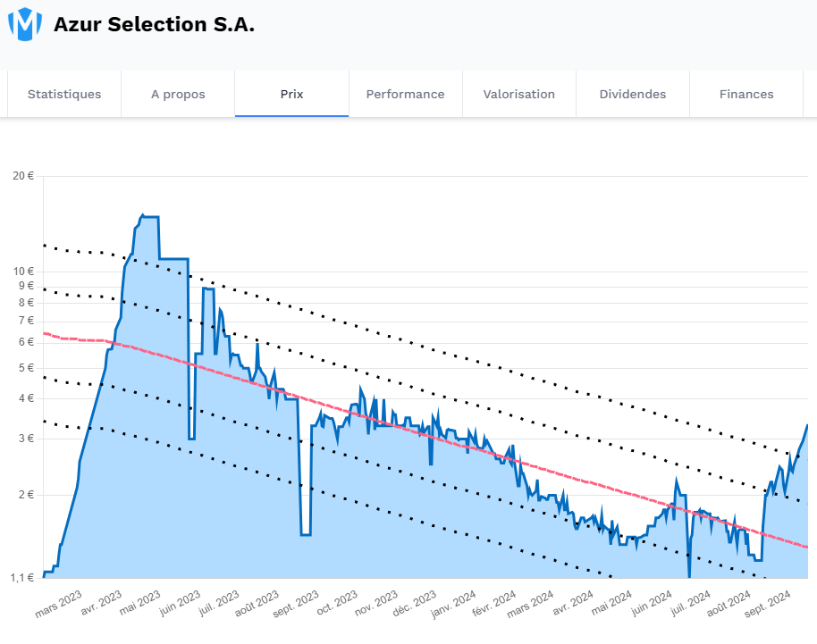Screen dimensions: 817x644
Task: Select the Prix tab
Action: pos(291,94)
